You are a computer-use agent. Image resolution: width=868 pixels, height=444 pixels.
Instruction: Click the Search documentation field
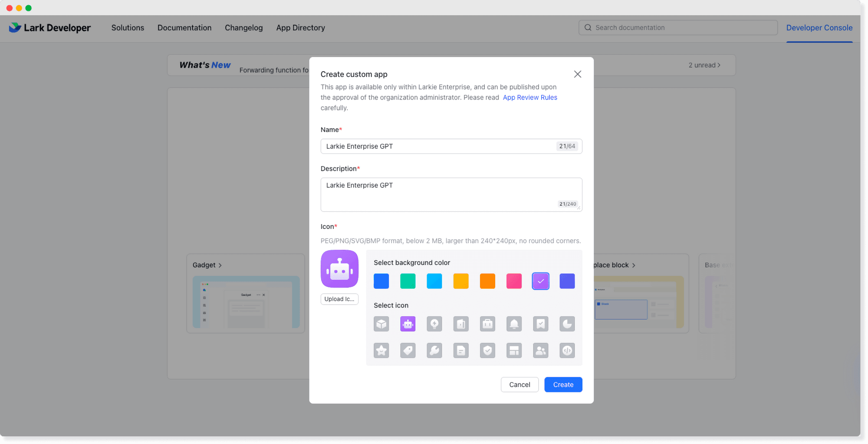[x=677, y=28]
